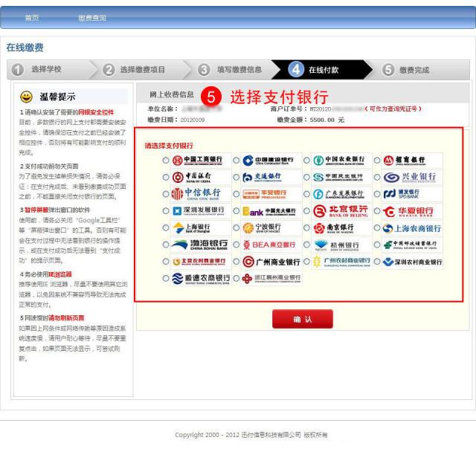
Task: Click the 缴费完成 step in the progress bar
Action: tap(414, 70)
